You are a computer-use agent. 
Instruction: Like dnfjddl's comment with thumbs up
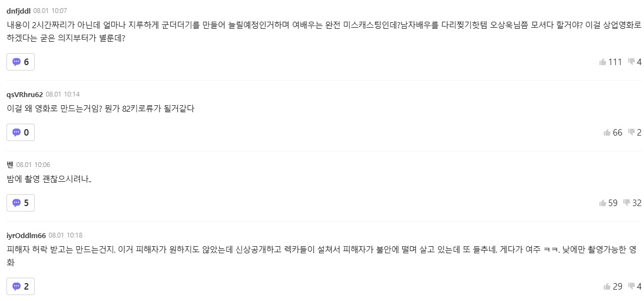[x=610, y=62]
